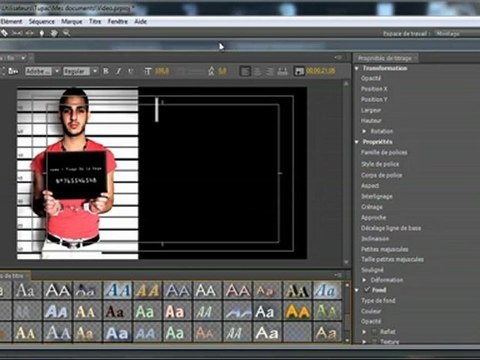Viewport: 480px width, 360px height.
Task: Expand the Reflet options arrow
Action: (364, 331)
